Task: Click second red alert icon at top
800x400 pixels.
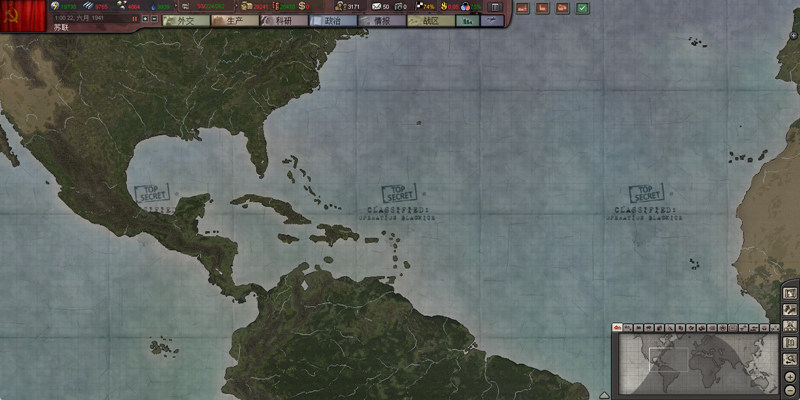Action: 542,8
